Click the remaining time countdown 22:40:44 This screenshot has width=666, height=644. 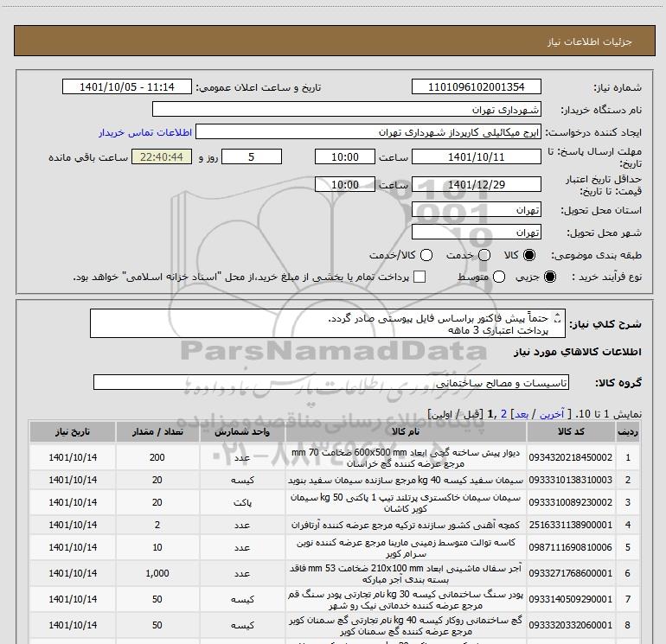[162, 156]
